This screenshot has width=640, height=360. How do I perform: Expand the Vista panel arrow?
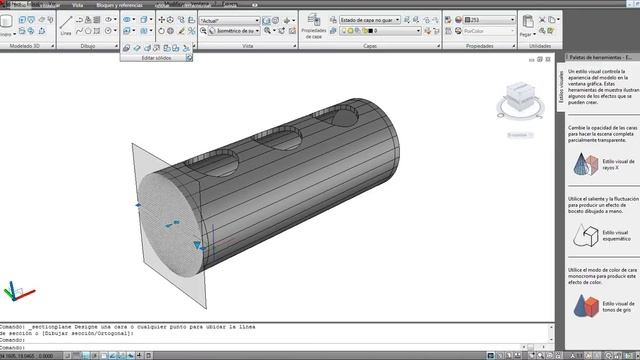295,46
